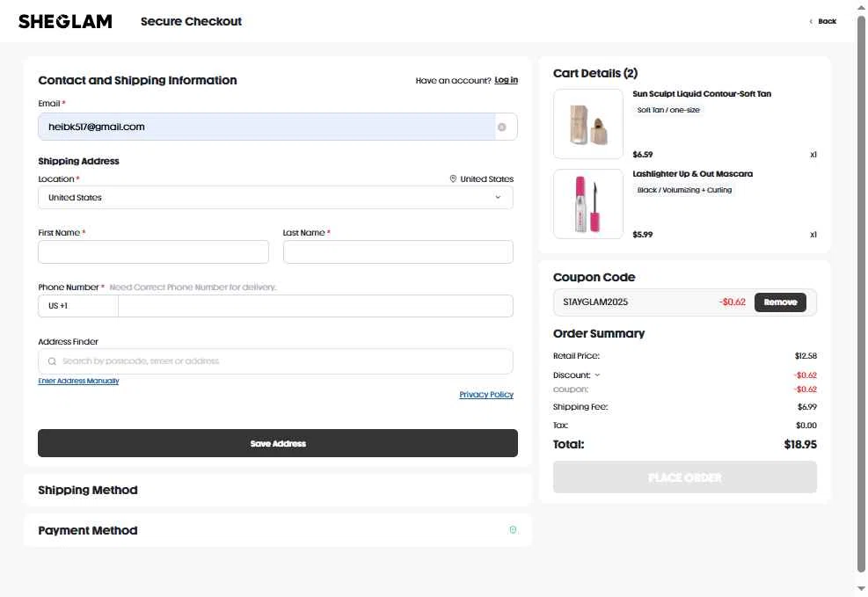Open the Privacy Policy link
The image size is (868, 597).
(486, 395)
